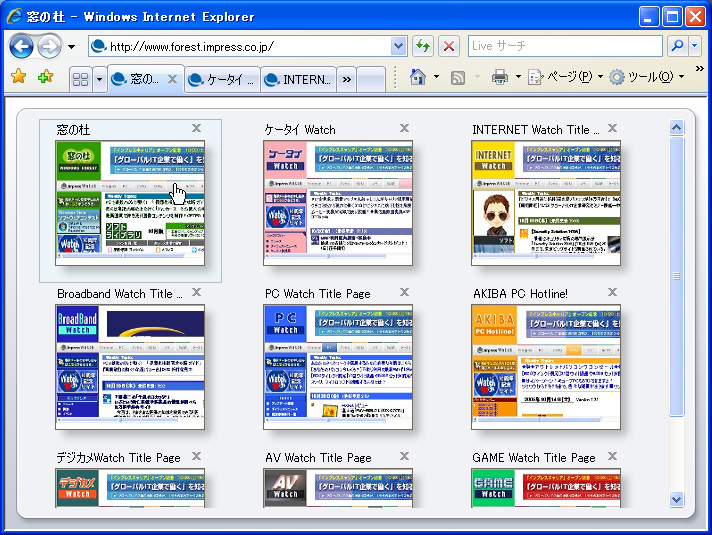Switch to the ケータイ tab
This screenshot has height=535, width=712.
pyautogui.click(x=222, y=79)
